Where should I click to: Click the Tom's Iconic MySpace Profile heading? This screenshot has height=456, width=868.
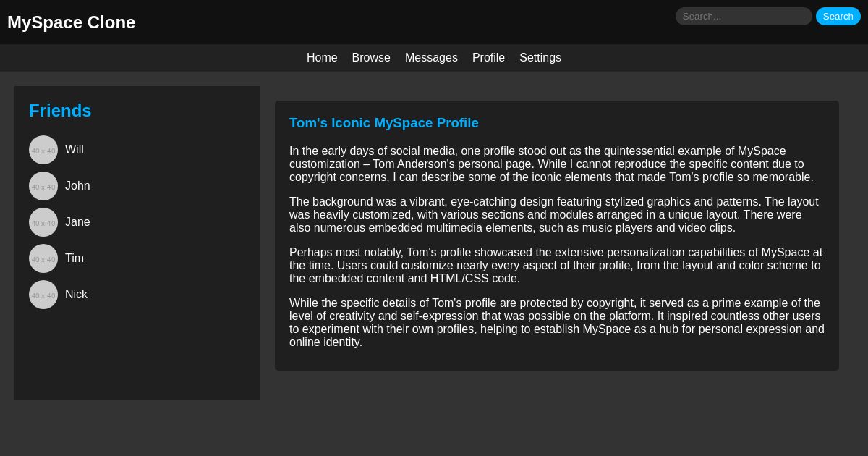pyautogui.click(x=384, y=123)
